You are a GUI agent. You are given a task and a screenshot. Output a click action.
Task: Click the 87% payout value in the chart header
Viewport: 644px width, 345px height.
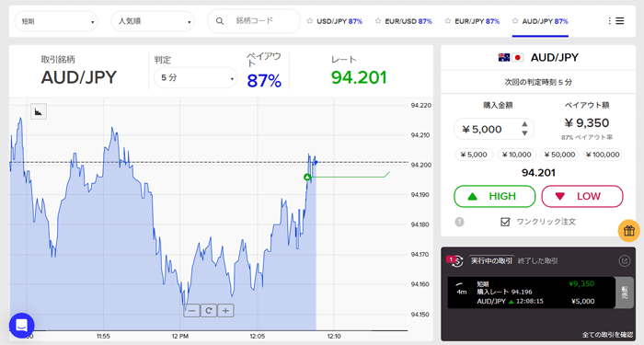tap(264, 81)
